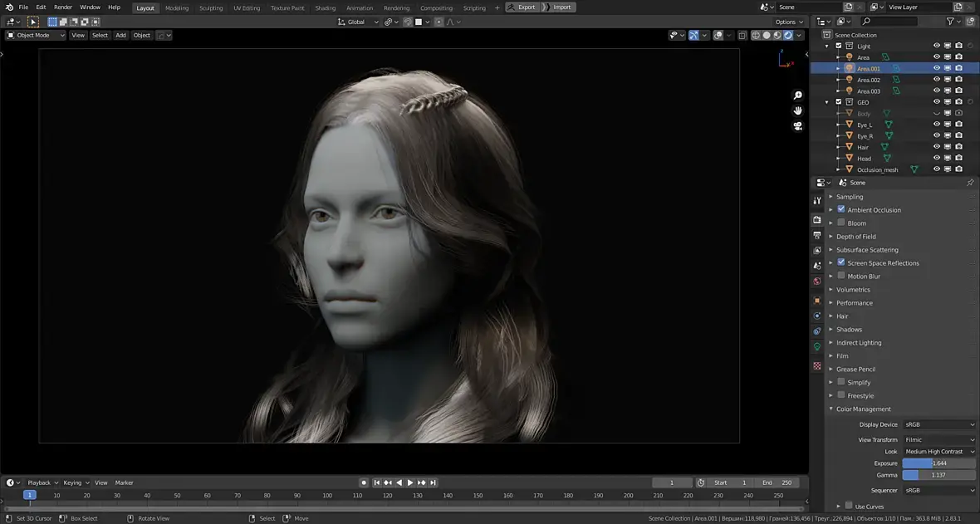Image resolution: width=980 pixels, height=524 pixels.
Task: Open the World properties tab icon
Action: coord(817,282)
